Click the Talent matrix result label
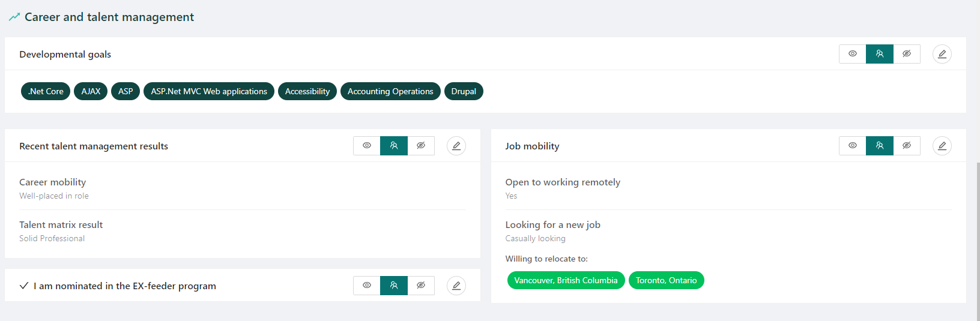 pos(61,224)
